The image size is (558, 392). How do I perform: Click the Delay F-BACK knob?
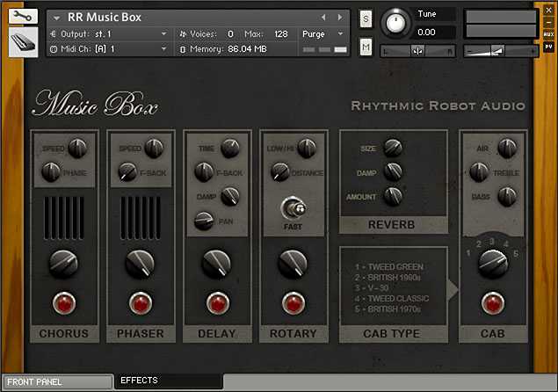click(x=204, y=172)
